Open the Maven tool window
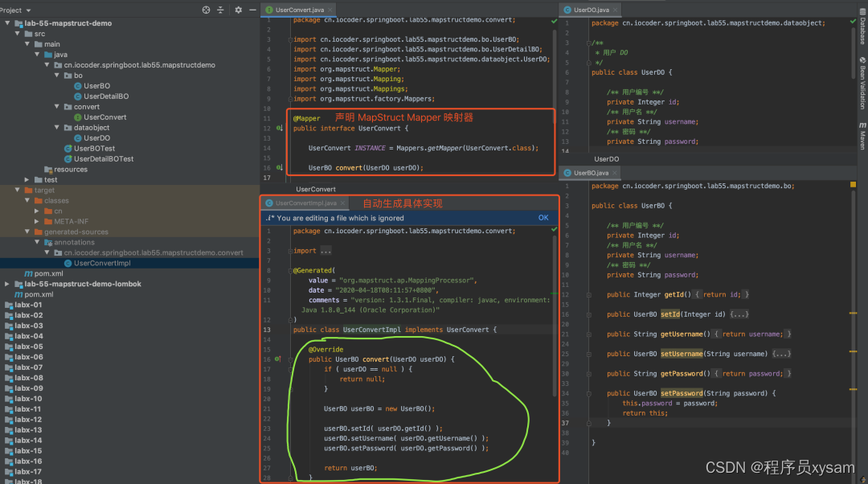 (862, 136)
